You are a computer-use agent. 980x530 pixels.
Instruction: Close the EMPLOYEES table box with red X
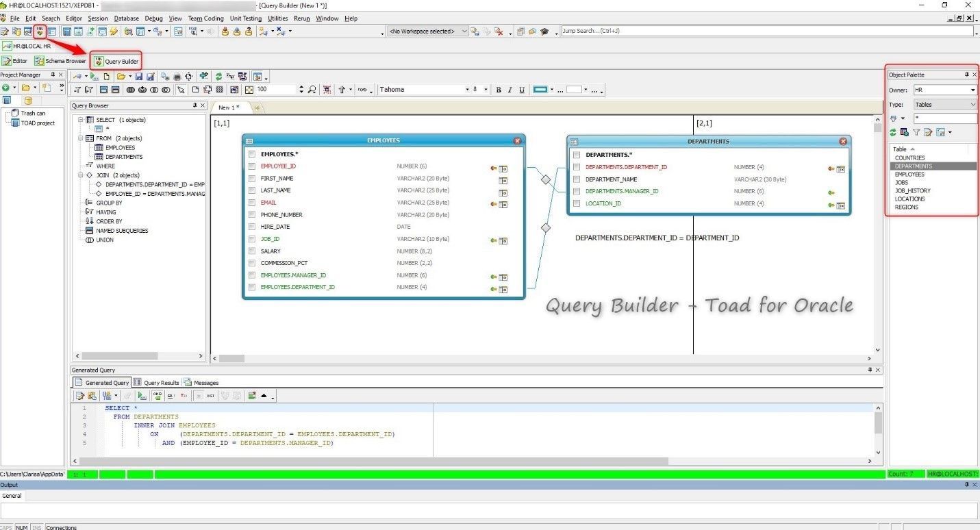(x=517, y=140)
